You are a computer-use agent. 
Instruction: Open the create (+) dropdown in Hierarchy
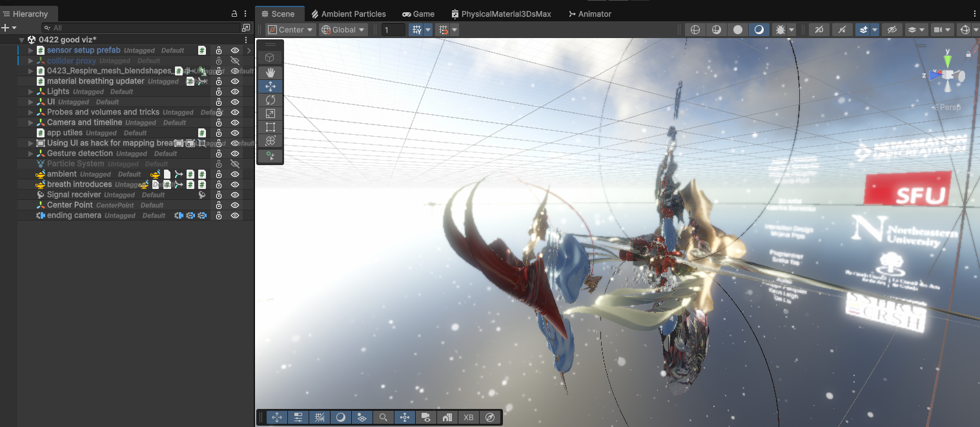click(x=9, y=28)
